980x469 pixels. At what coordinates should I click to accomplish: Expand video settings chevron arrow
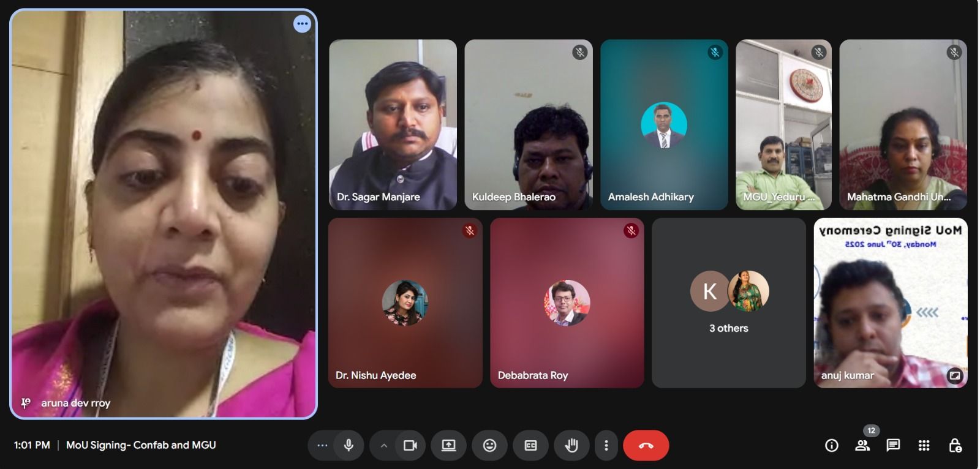click(384, 446)
